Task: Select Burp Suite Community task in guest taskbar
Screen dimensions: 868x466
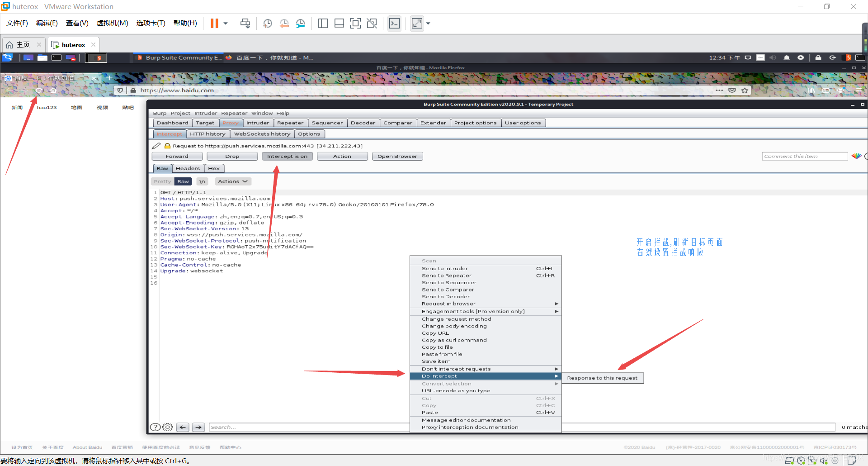Action: tap(179, 57)
